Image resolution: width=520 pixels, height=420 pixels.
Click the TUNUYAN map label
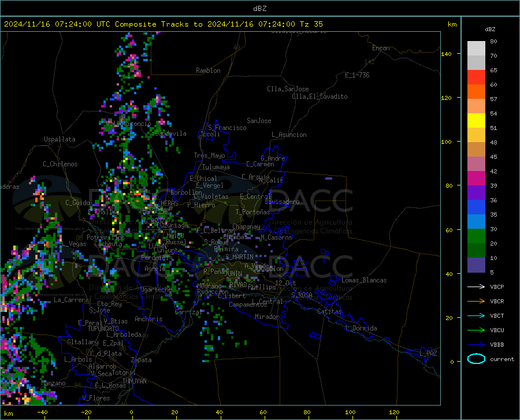pos(134,381)
